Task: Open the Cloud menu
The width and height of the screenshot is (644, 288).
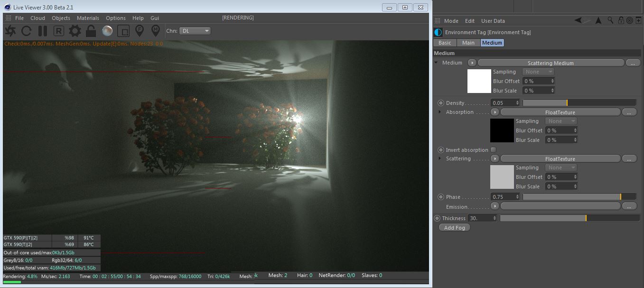Action: point(38,18)
